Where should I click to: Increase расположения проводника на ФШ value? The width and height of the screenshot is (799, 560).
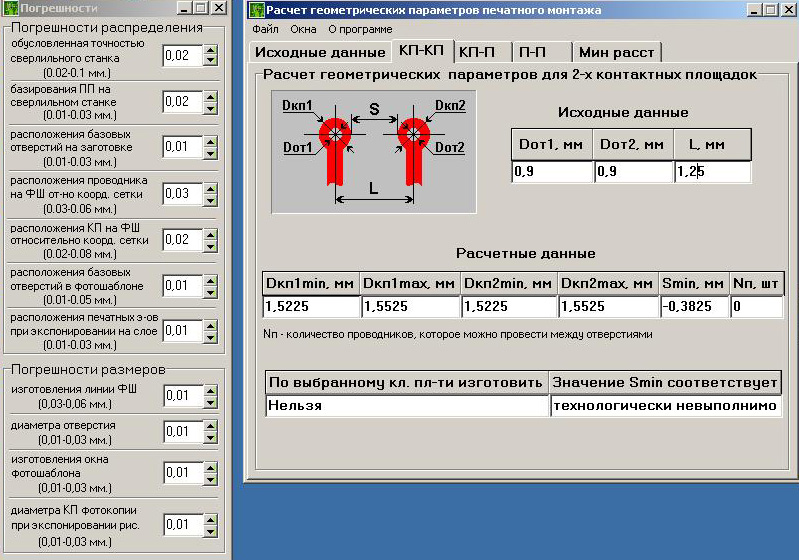pyautogui.click(x=210, y=187)
